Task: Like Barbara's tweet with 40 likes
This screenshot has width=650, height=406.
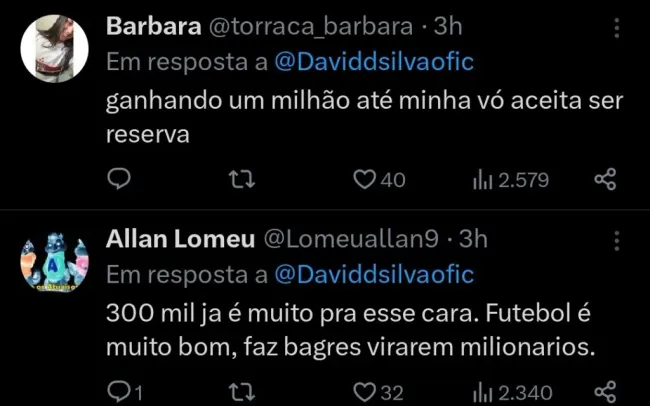Action: tap(366, 179)
